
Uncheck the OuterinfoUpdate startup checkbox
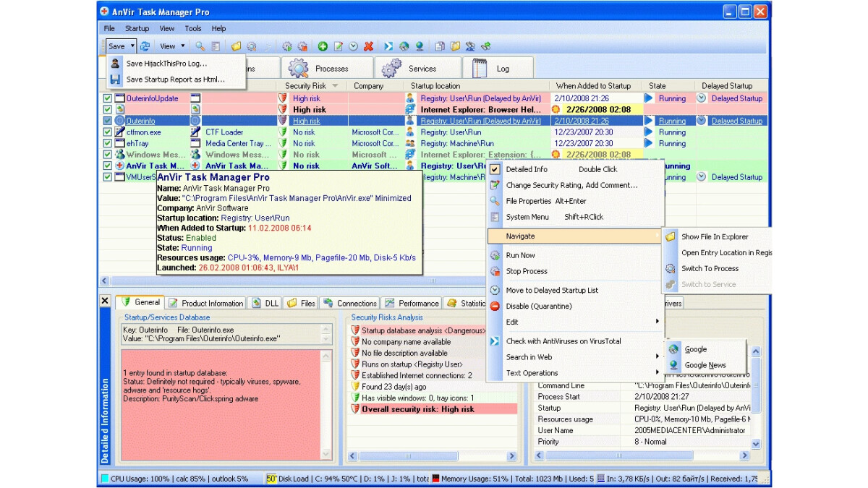tap(108, 98)
